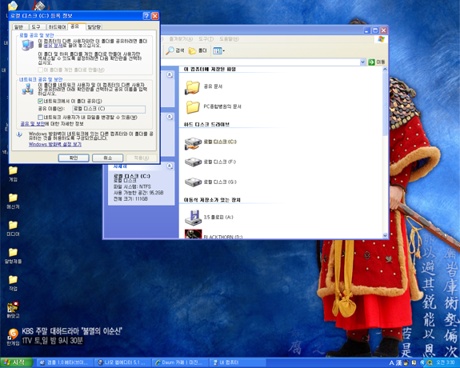
Task: Switch to the 나모 웹에디터 taskbar button
Action: (x=123, y=363)
